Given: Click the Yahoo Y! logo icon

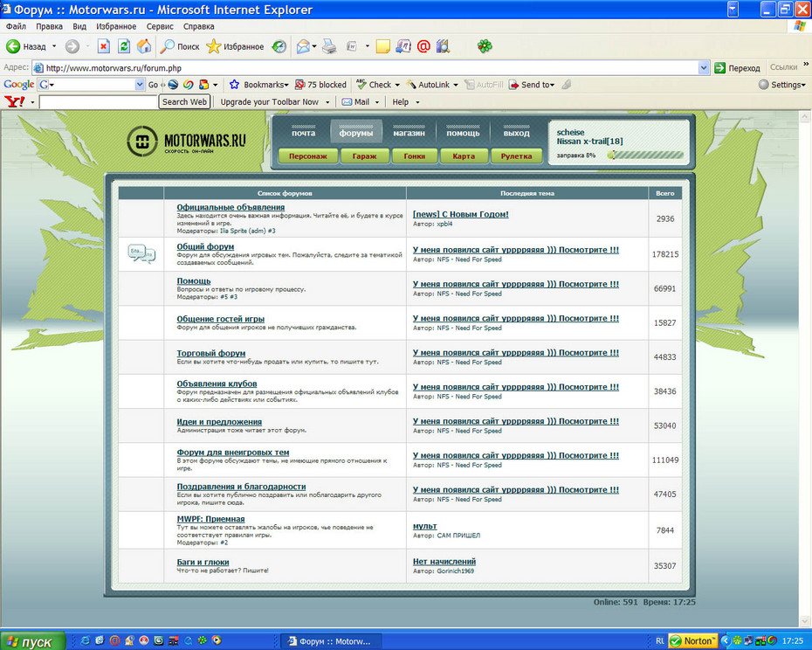Looking at the screenshot, I should coord(15,101).
